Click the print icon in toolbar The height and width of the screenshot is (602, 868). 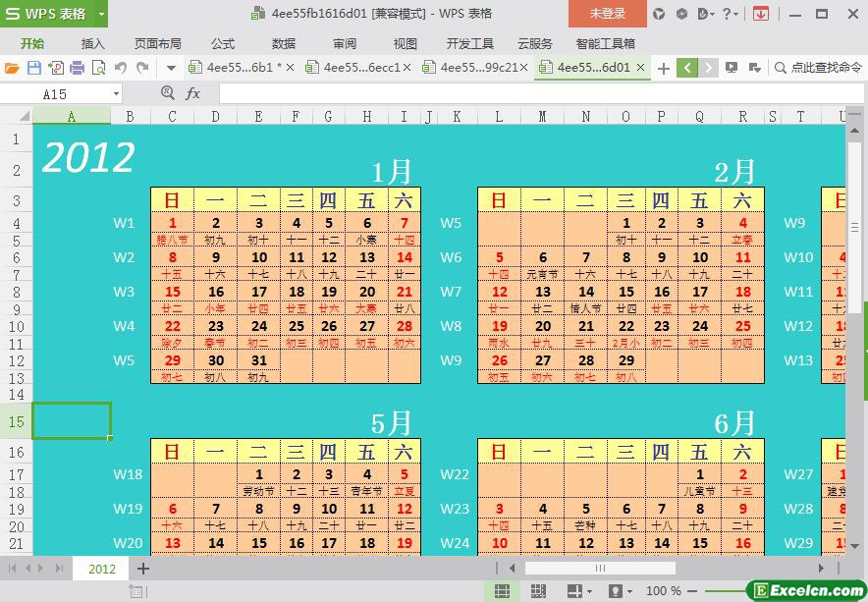coord(77,68)
